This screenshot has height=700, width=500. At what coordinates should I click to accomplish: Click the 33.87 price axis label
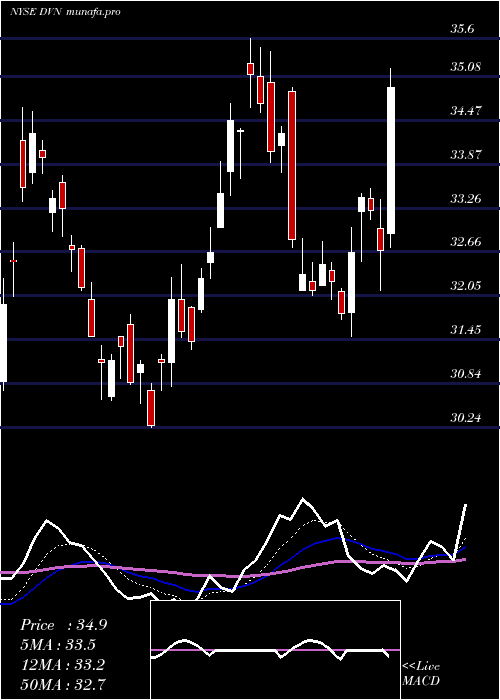465,155
